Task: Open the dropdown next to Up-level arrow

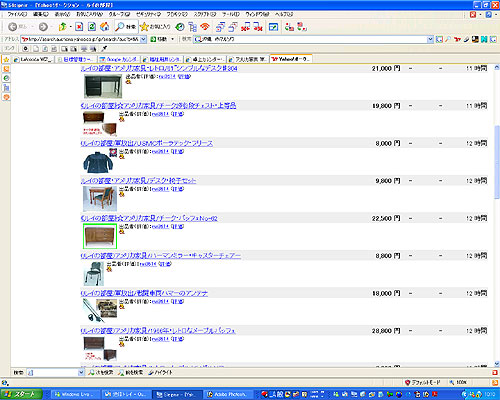Action: [x=70, y=27]
